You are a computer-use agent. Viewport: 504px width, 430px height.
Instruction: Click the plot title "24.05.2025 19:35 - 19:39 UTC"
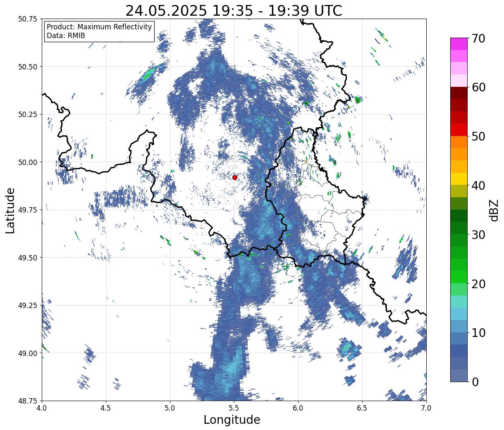(x=234, y=10)
